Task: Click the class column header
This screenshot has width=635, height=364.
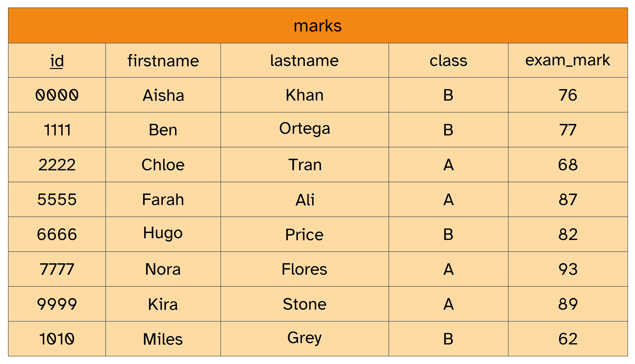Action: 448,61
